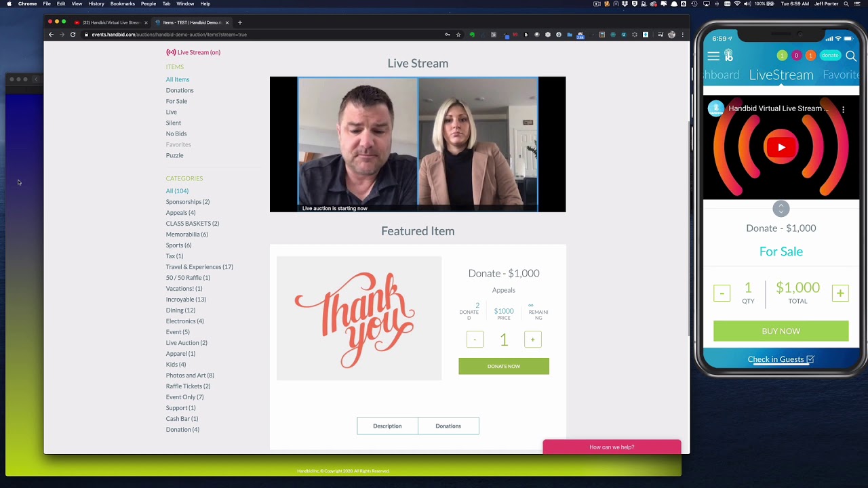868x488 pixels.
Task: Open the Bookmarks menu
Action: (123, 4)
